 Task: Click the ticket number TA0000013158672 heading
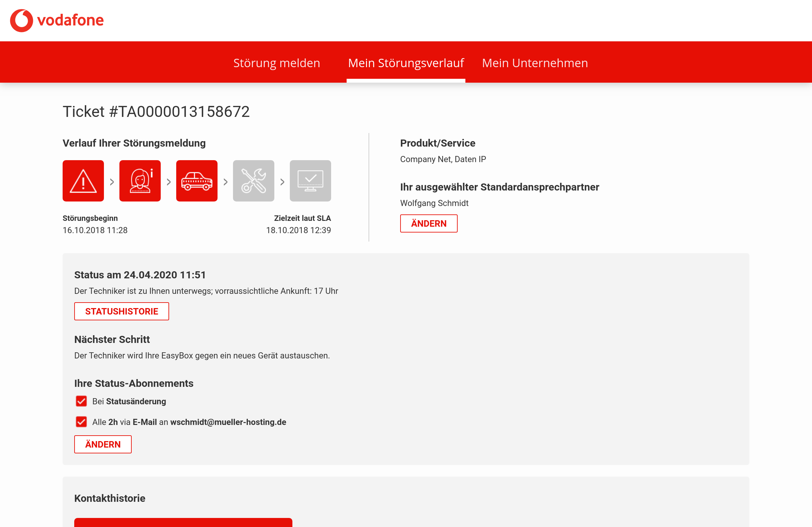tap(156, 112)
